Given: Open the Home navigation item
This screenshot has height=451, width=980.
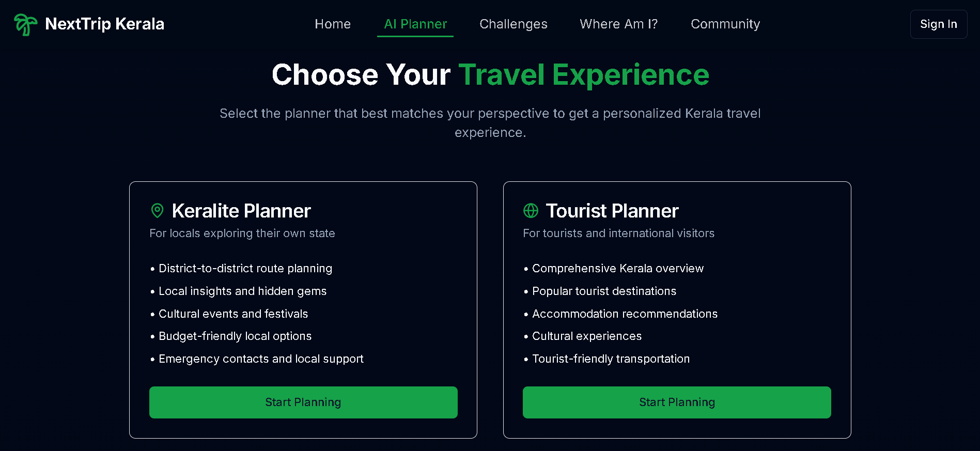Looking at the screenshot, I should (333, 24).
